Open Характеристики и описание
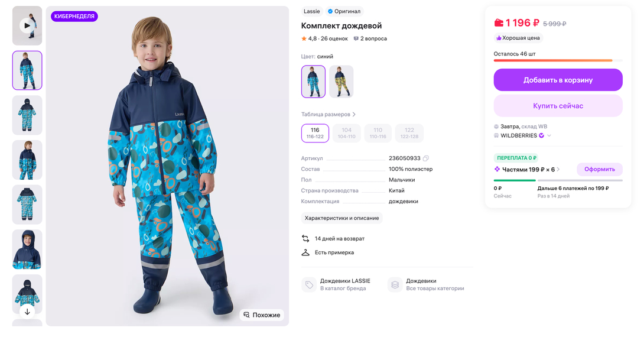Screen dimensions: 644x337 pos(341,218)
